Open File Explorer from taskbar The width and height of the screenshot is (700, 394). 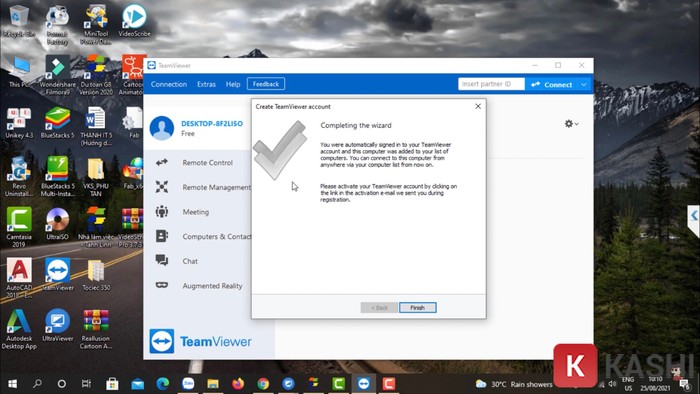[x=213, y=384]
